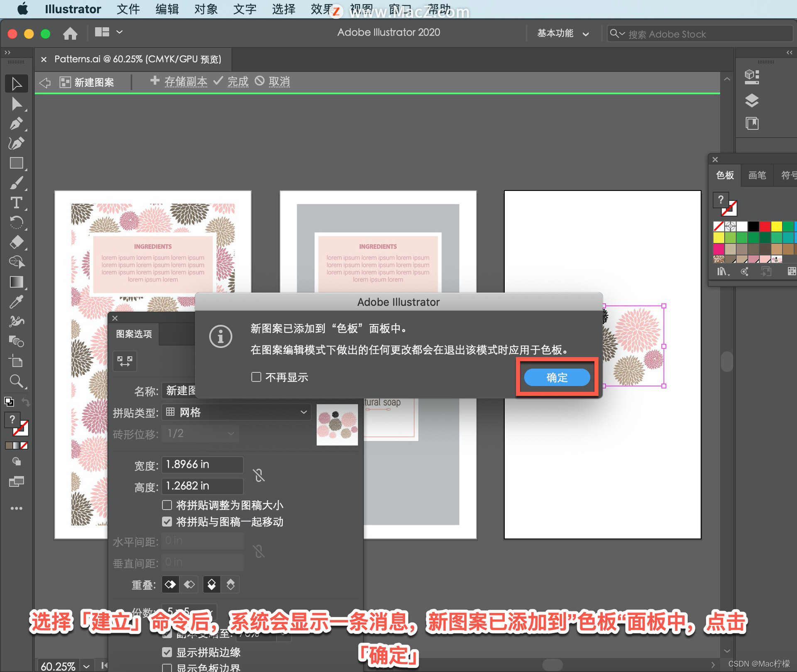Viewport: 797px width, 672px height.
Task: Select the Paintbrush tool
Action: click(17, 183)
